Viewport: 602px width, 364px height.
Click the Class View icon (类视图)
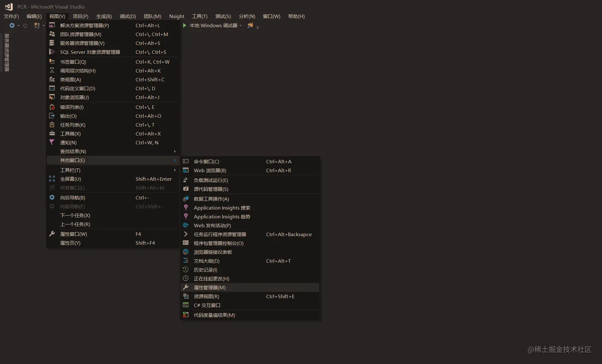click(x=52, y=79)
